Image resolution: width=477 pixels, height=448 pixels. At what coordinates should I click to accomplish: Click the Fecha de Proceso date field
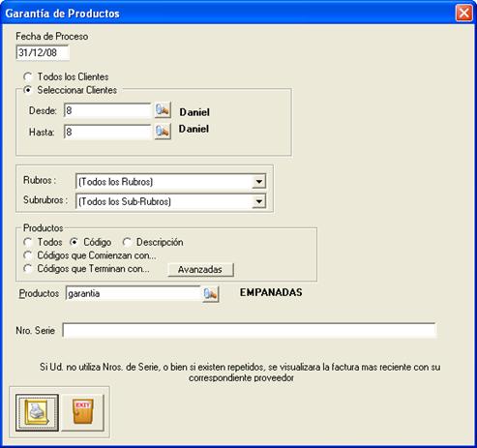pos(43,52)
